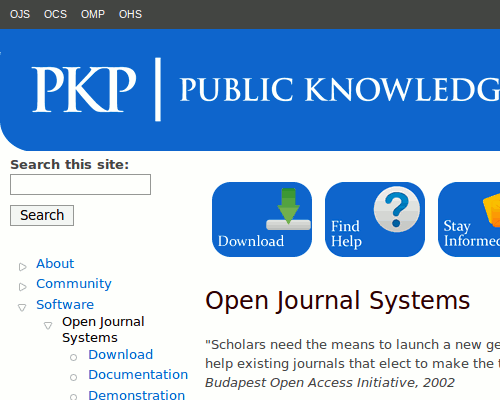Open the Find Help tile
Viewport: 500px width, 400px height.
click(x=375, y=219)
